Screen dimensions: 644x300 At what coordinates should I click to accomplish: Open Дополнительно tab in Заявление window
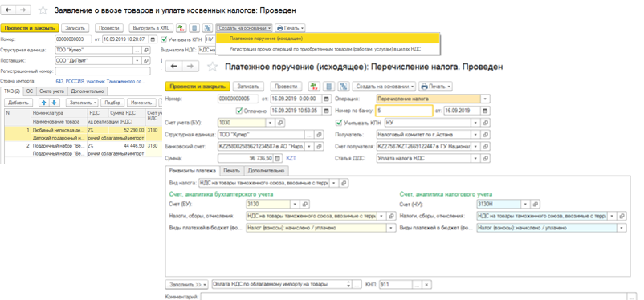88,91
